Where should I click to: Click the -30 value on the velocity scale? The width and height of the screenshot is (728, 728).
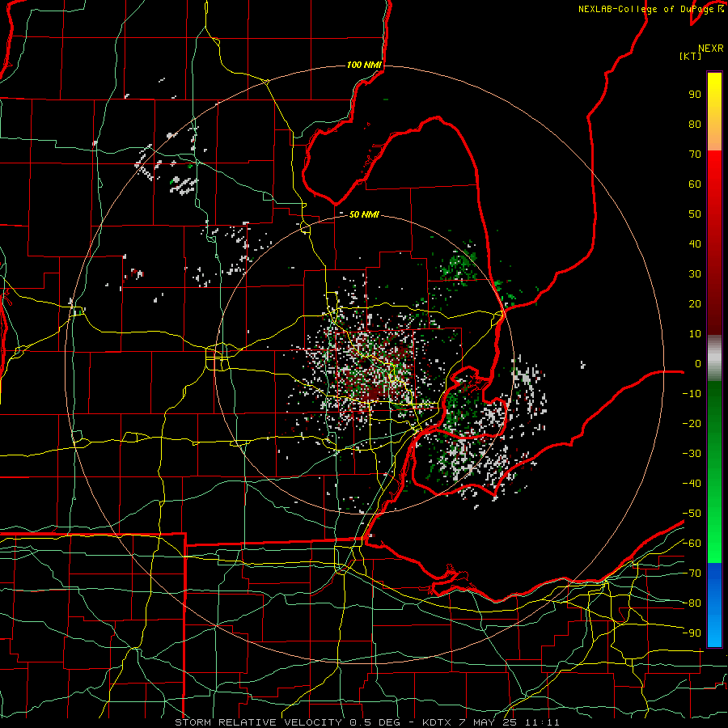click(x=692, y=454)
